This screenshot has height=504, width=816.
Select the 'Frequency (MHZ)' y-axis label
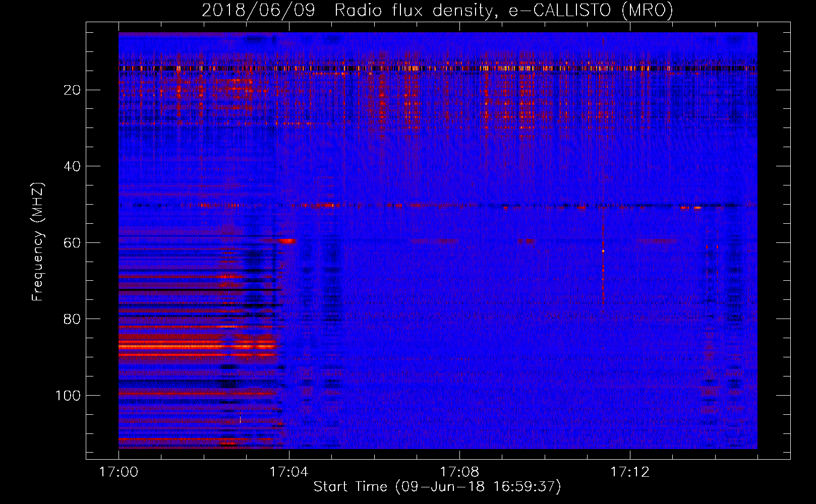coord(38,242)
